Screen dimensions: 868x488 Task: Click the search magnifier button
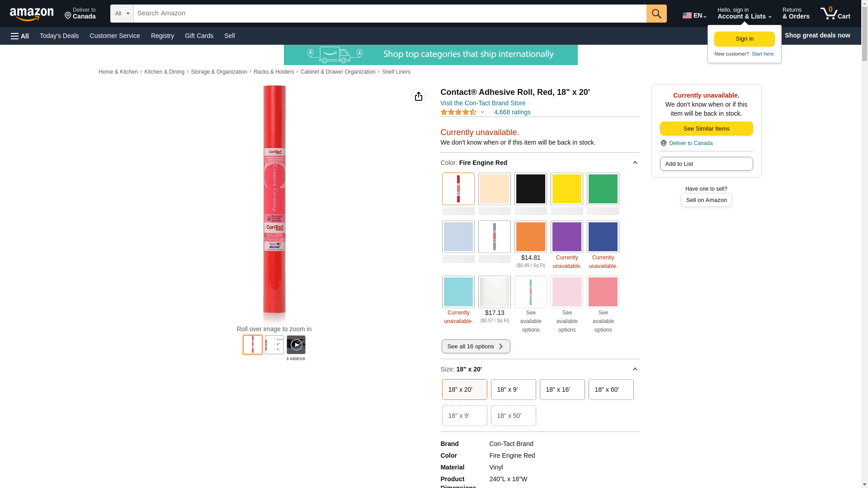[656, 14]
